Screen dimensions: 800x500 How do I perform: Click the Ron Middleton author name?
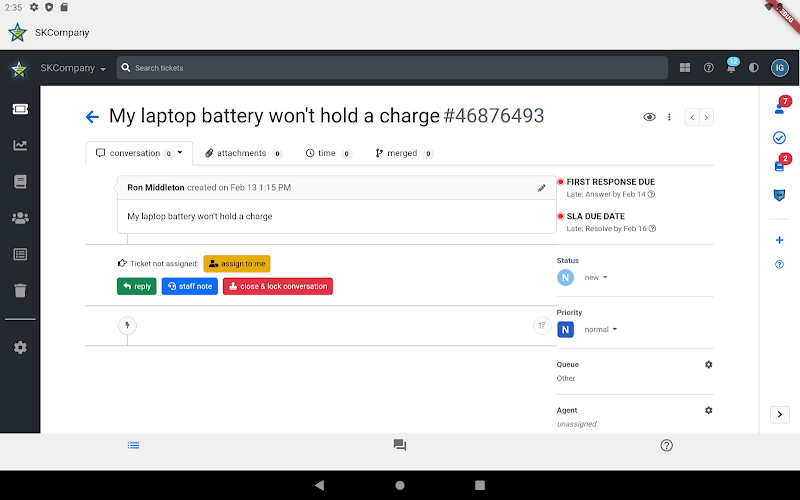coord(156,188)
